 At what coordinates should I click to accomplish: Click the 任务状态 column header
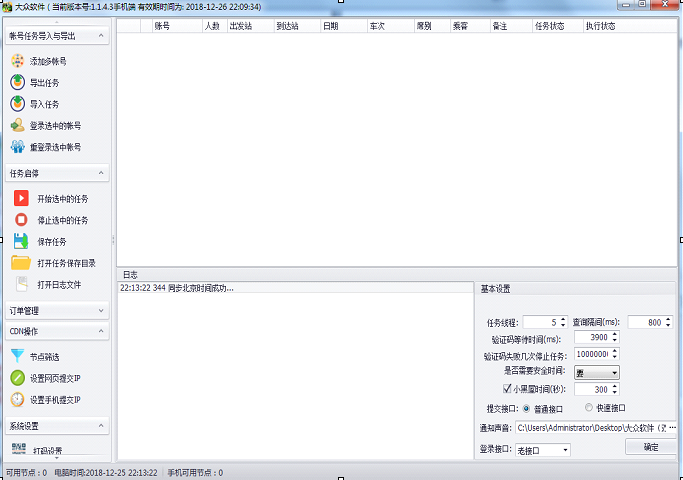558,26
